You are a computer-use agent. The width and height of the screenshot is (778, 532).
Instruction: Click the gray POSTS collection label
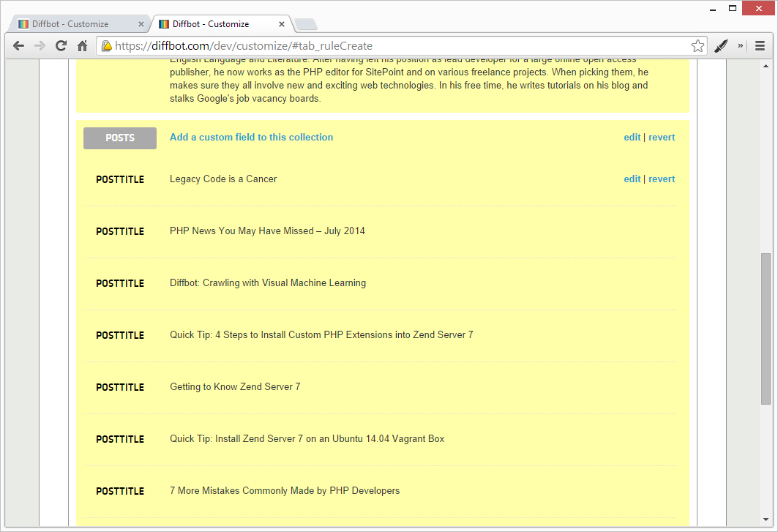(120, 138)
